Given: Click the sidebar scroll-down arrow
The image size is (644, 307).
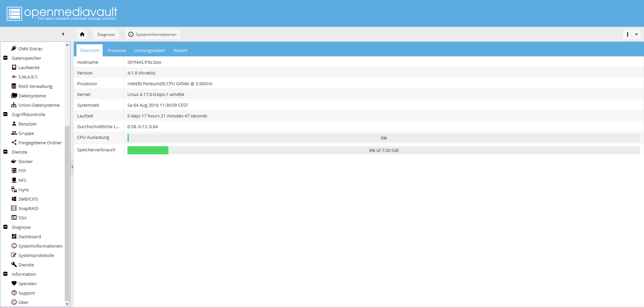Looking at the screenshot, I should (x=67, y=304).
